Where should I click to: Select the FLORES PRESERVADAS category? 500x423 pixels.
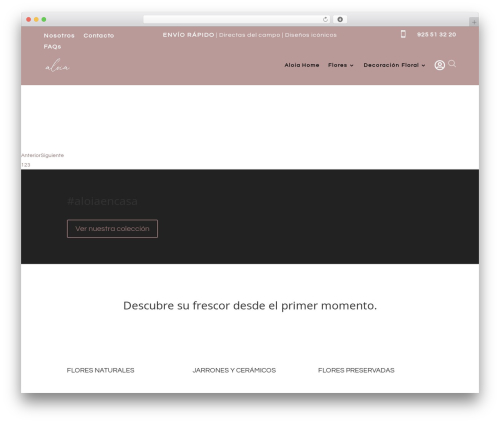click(x=356, y=370)
